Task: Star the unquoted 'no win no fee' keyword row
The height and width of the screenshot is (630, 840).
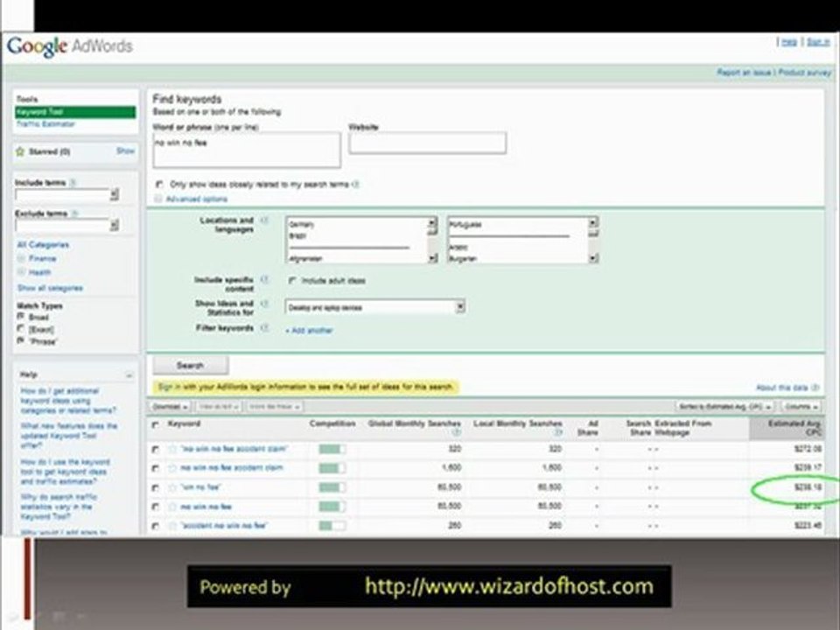Action: pos(172,507)
